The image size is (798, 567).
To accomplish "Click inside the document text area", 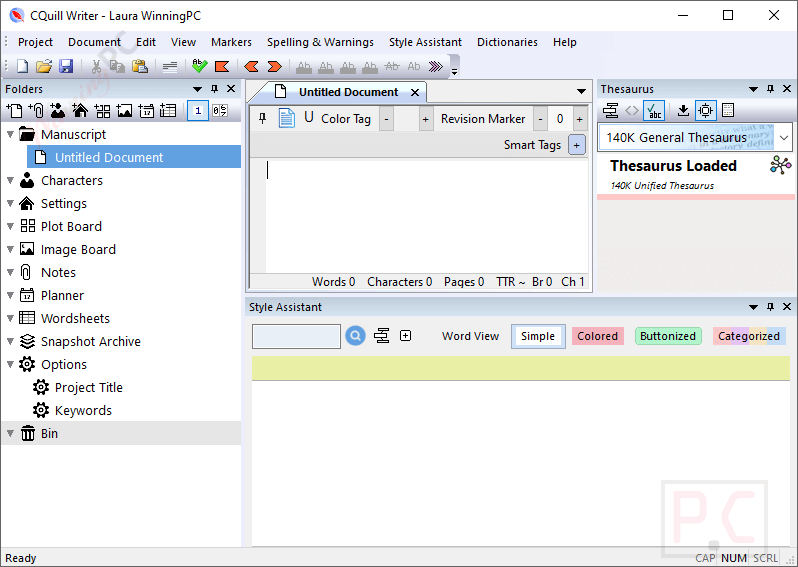I will pyautogui.click(x=426, y=216).
